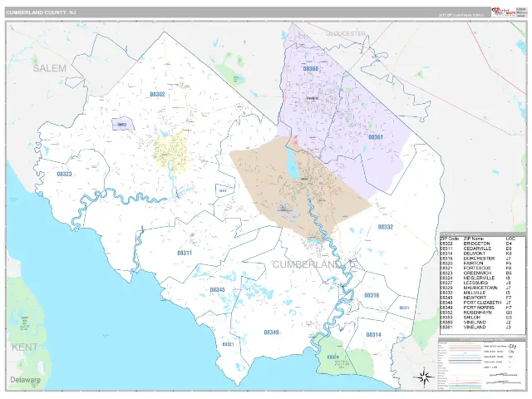Click the CUMBERLAND county name on the map

307,264
